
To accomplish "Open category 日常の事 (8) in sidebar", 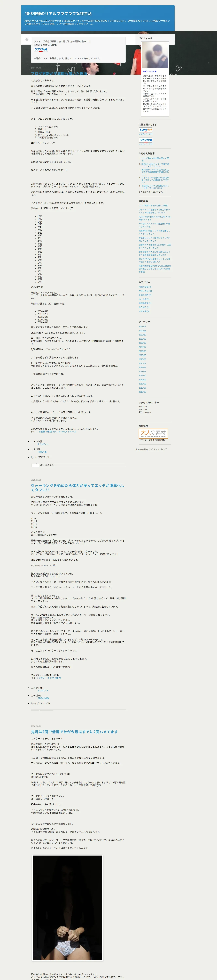I will click(x=144, y=312).
